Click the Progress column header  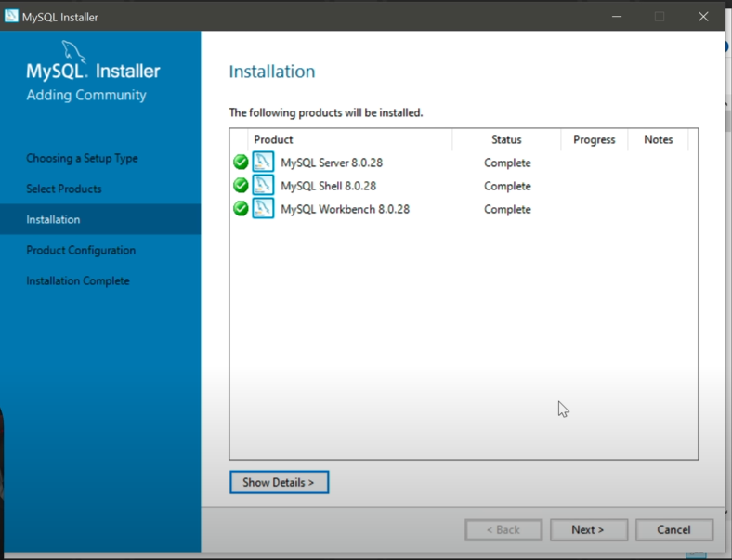(595, 139)
